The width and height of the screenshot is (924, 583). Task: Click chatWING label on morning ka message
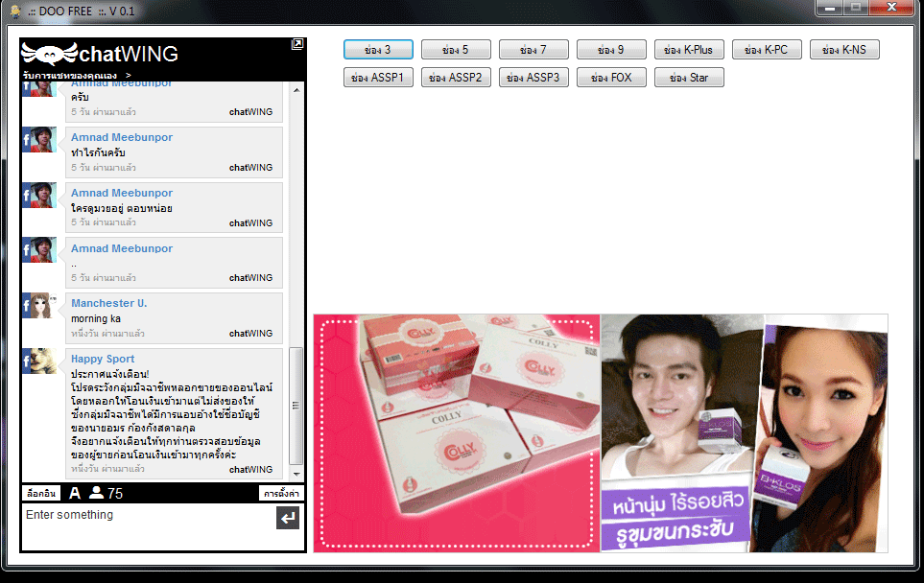251,334
